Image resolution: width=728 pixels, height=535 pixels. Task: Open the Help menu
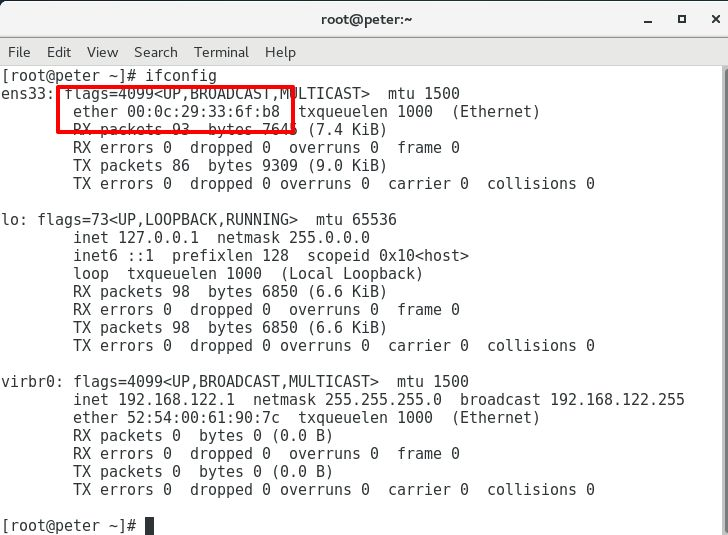tap(280, 52)
